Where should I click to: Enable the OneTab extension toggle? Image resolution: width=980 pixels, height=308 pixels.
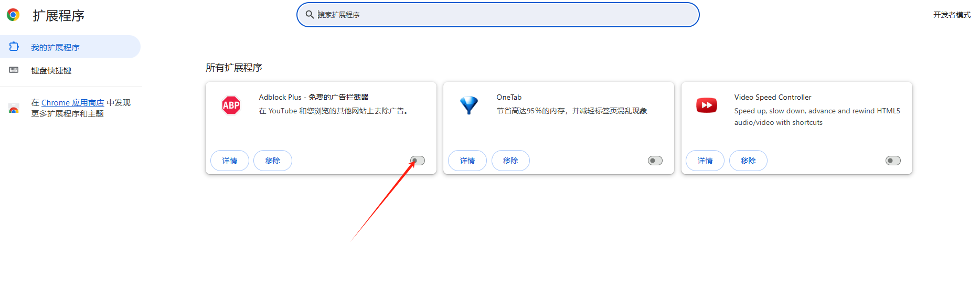point(655,161)
